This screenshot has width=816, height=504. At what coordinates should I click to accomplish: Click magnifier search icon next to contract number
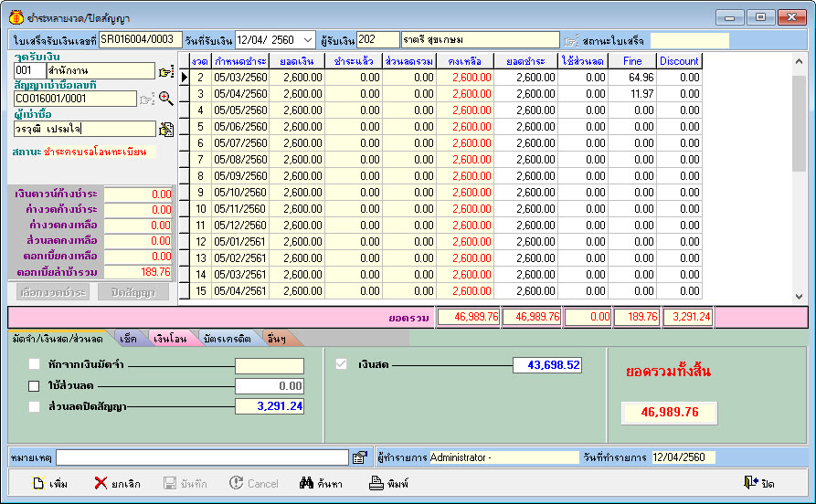[166, 99]
